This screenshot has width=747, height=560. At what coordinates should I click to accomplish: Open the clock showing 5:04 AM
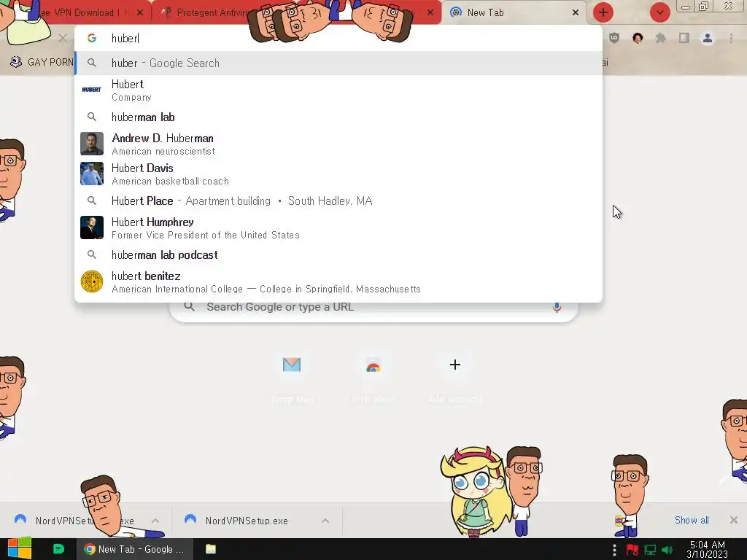[x=707, y=549]
